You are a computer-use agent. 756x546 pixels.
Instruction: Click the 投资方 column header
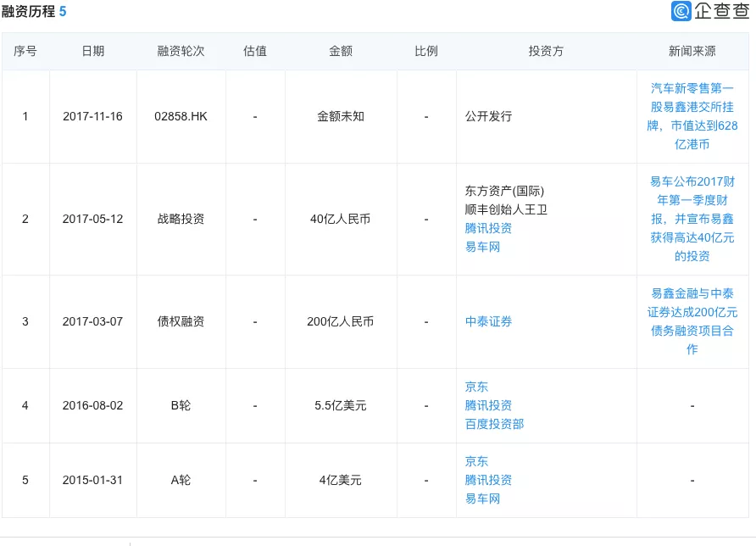[545, 51]
